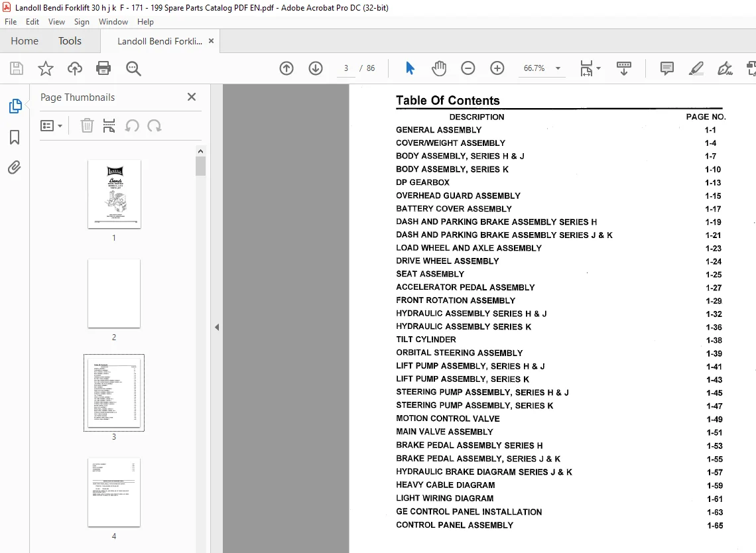Zoom out with minus button

coord(468,68)
